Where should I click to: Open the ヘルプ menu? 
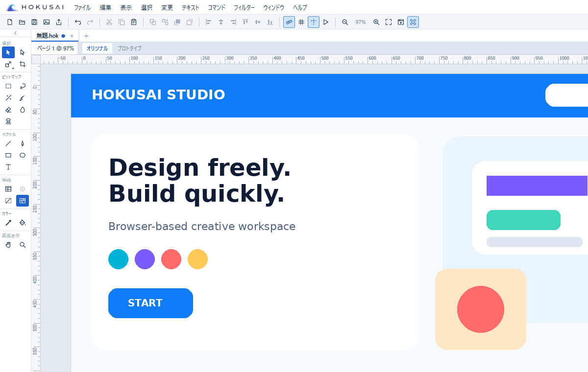click(300, 8)
